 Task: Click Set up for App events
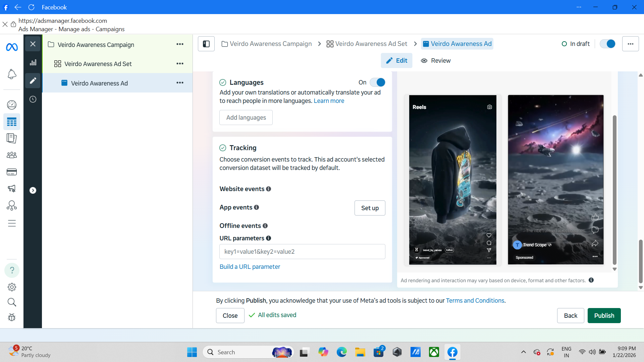pos(370,208)
